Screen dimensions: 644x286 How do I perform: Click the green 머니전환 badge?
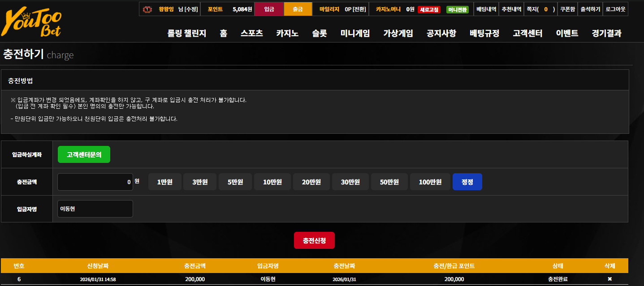(x=458, y=9)
